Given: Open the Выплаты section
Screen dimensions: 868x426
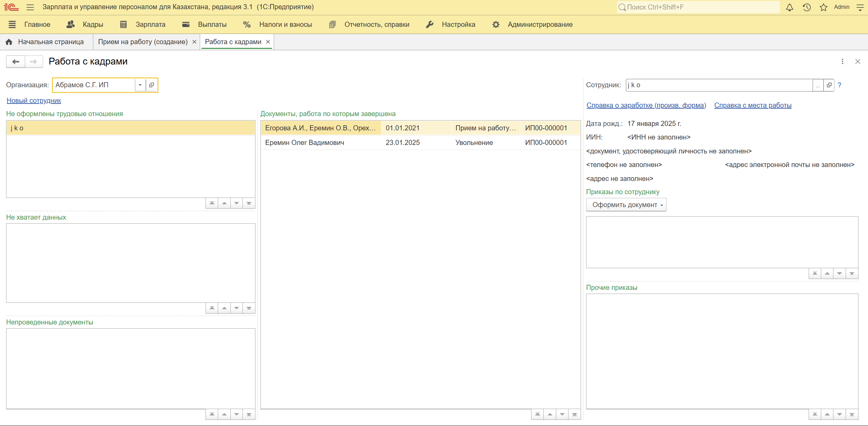Looking at the screenshot, I should [x=212, y=24].
